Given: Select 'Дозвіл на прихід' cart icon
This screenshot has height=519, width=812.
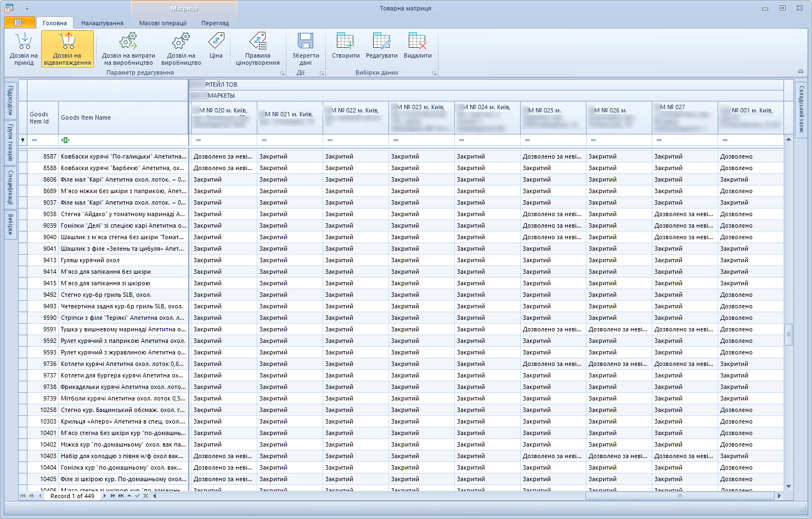Looking at the screenshot, I should tap(24, 41).
